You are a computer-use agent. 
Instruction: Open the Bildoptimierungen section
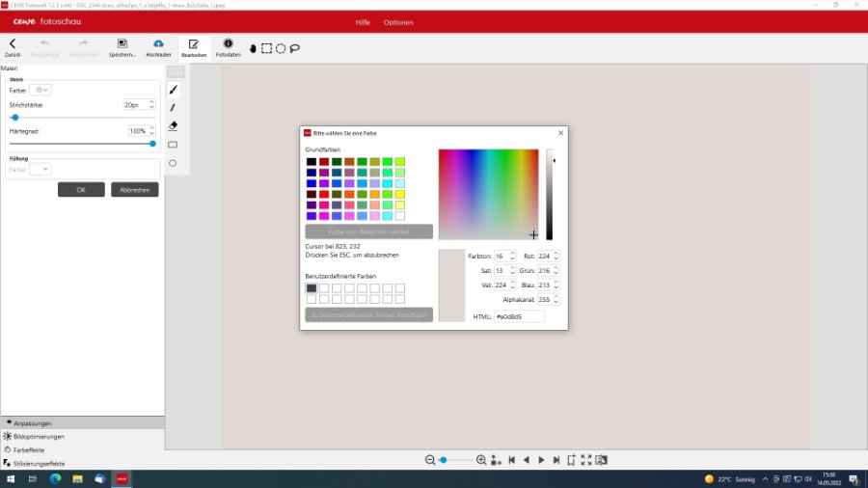83,437
